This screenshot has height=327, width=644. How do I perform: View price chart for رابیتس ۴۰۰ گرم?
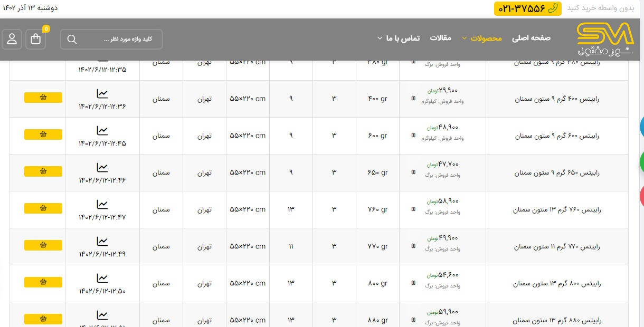click(102, 94)
